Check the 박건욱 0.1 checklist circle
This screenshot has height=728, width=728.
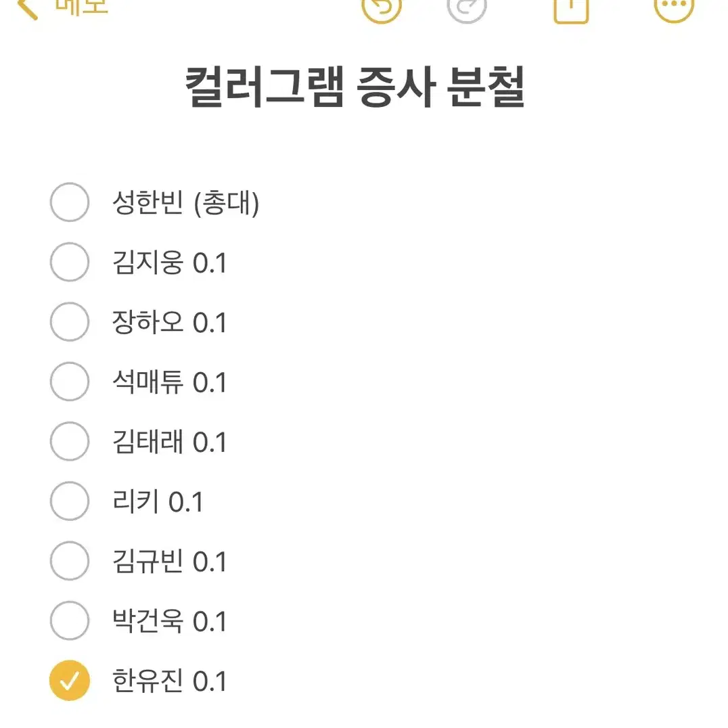coord(70,620)
